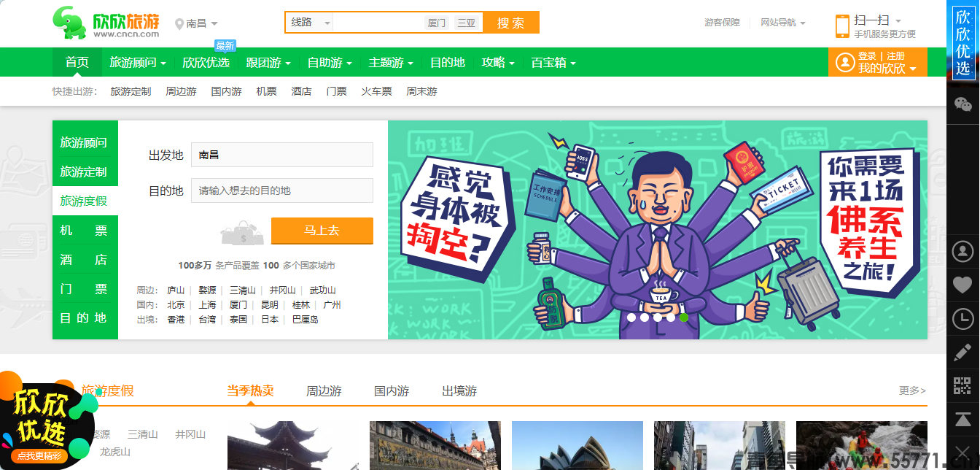980x470 pixels.
Task: Select the first banner carousel dot
Action: 631,317
